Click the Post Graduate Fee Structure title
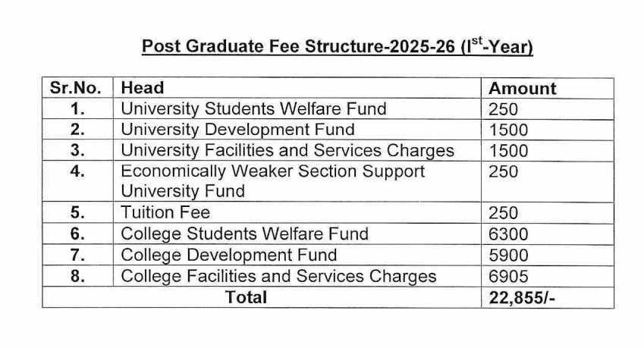The image size is (644, 348). pos(338,47)
